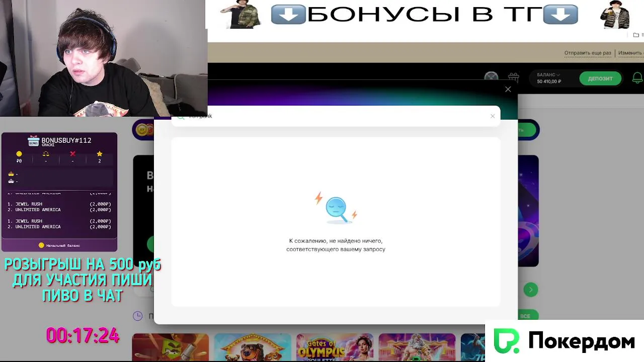Click the streamer webcam feed
The width and height of the screenshot is (644, 362).
pyautogui.click(x=103, y=58)
